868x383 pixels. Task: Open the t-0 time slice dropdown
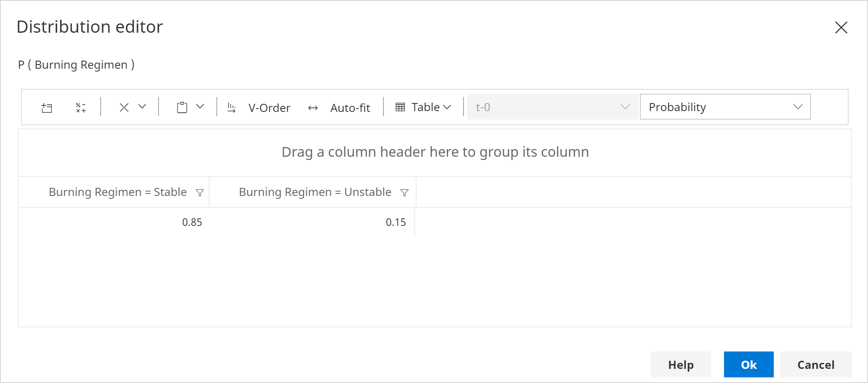(x=552, y=107)
